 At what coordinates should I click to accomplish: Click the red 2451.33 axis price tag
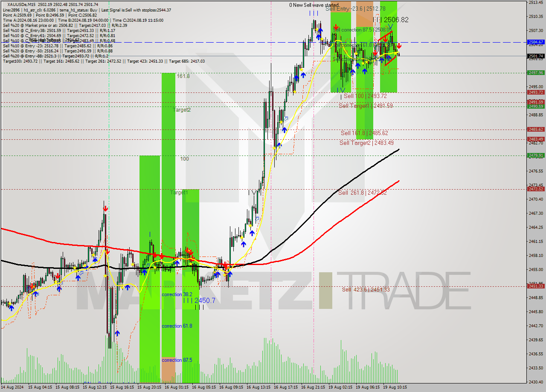pyautogui.click(x=536, y=286)
